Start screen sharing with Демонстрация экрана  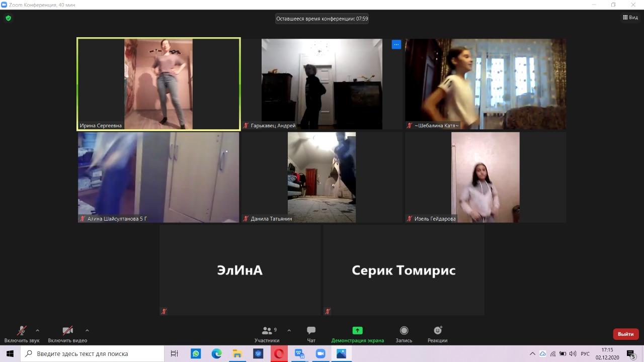point(357,334)
